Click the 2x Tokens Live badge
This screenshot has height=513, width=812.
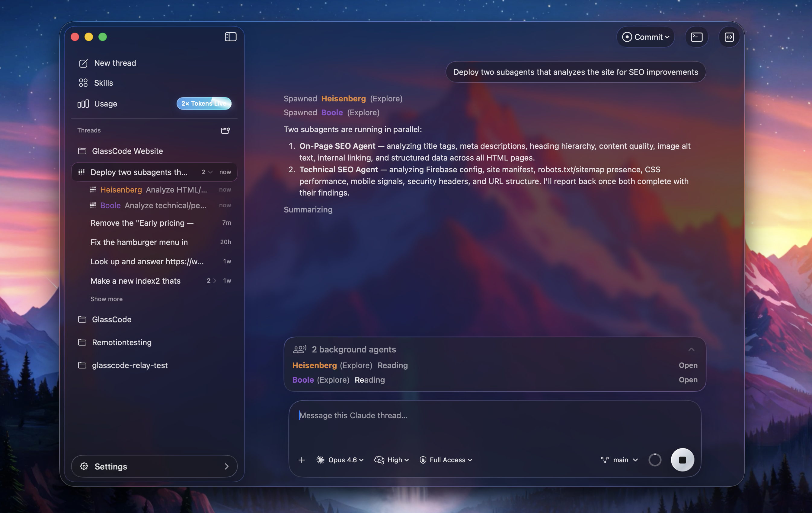[x=204, y=104]
